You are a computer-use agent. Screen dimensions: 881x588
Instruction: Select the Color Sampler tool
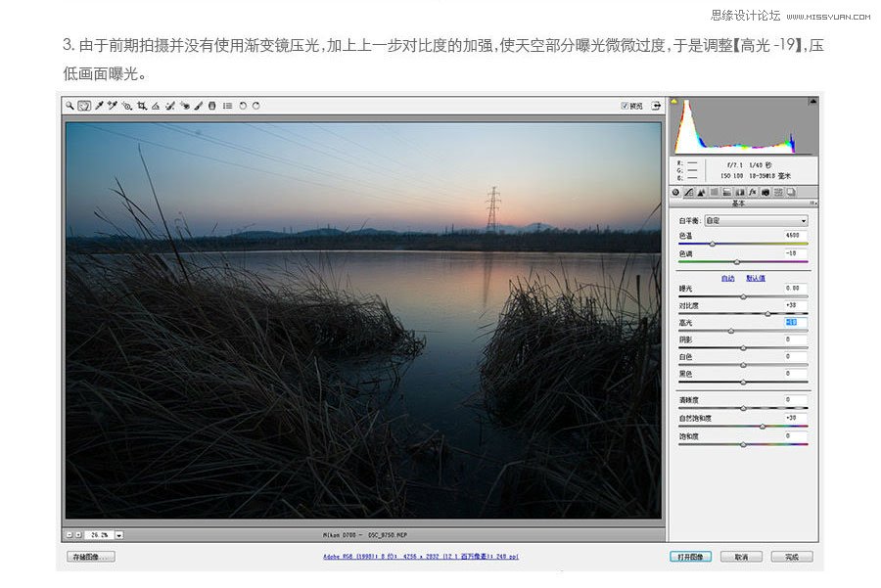[113, 106]
